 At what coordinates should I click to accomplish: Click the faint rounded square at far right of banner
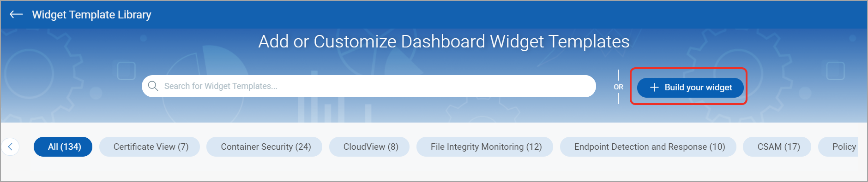[835, 71]
